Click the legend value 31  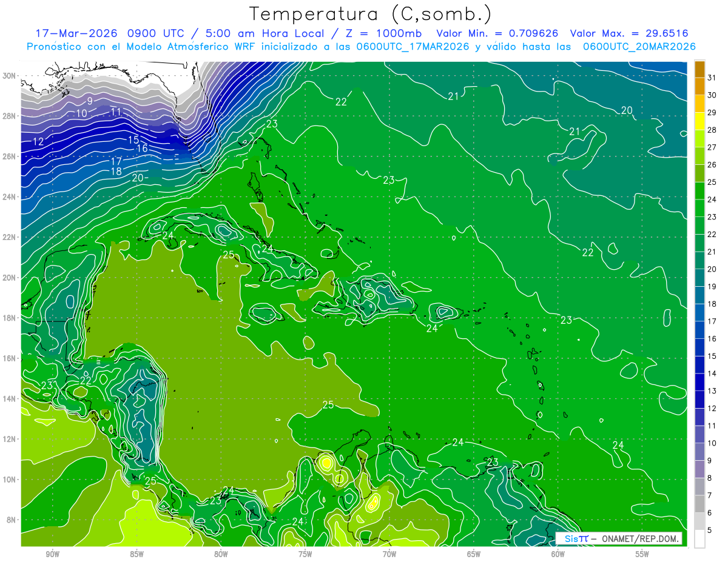712,78
